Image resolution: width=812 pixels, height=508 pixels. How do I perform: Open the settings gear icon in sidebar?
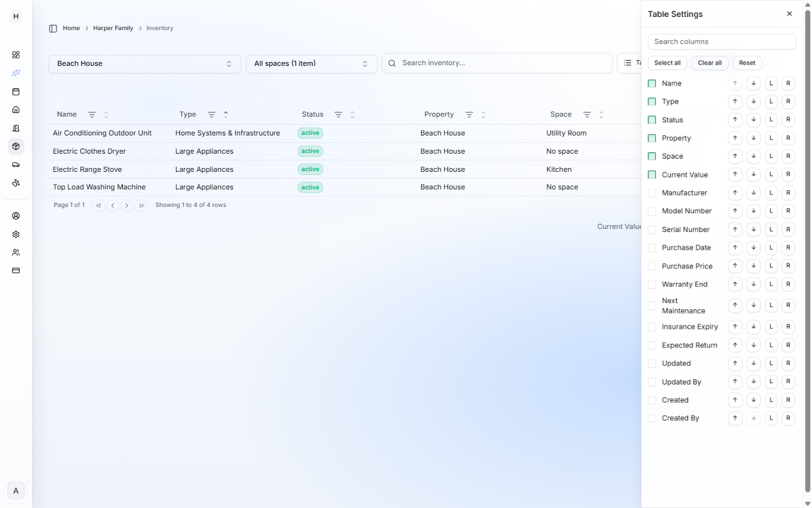[x=16, y=234]
